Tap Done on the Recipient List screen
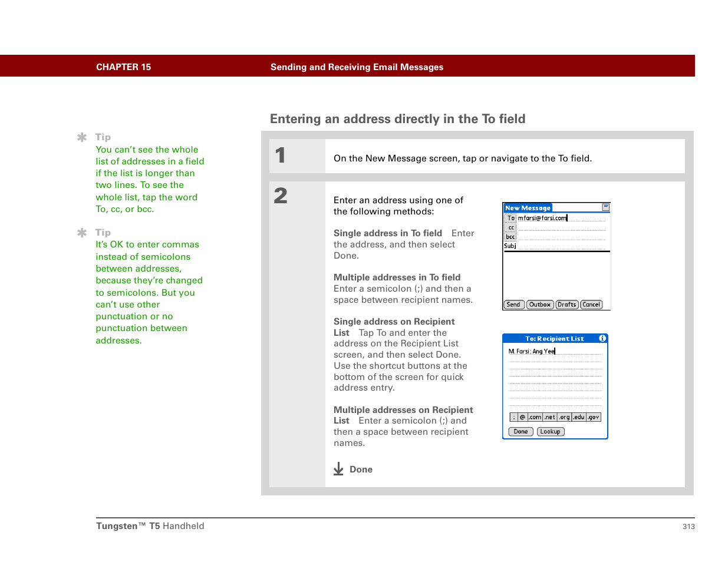The image size is (728, 562). pyautogui.click(x=521, y=432)
